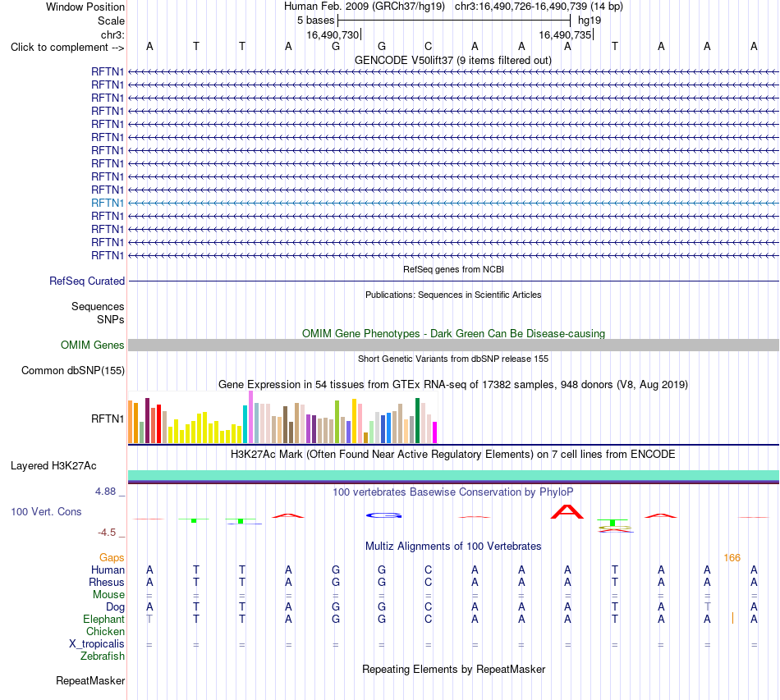Click the '5 bases' scale bar label
780x700 pixels.
pos(316,21)
